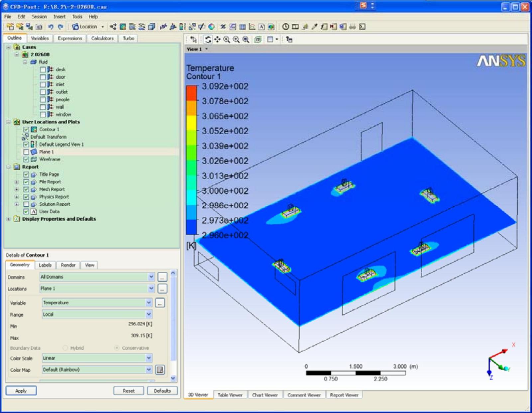Open the Insert menu

point(59,17)
